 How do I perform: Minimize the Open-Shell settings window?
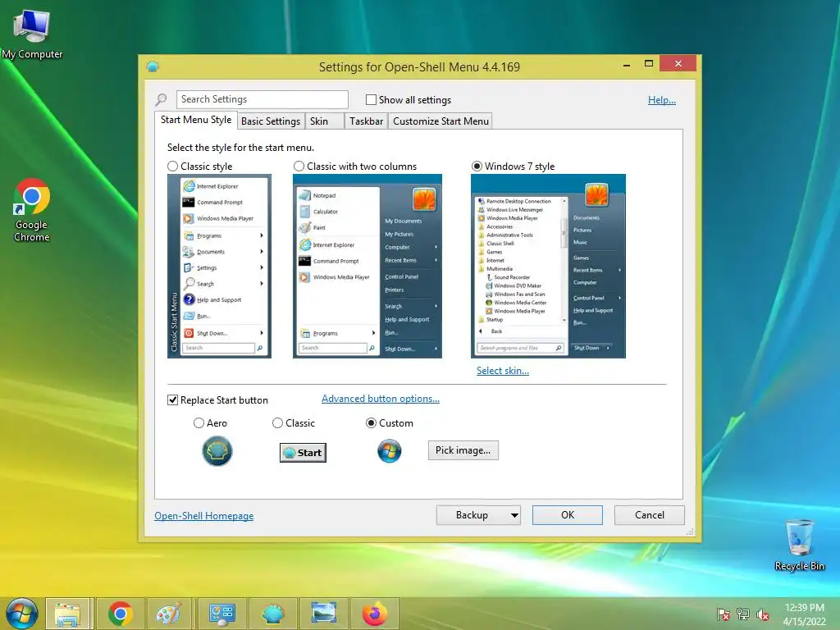point(626,64)
